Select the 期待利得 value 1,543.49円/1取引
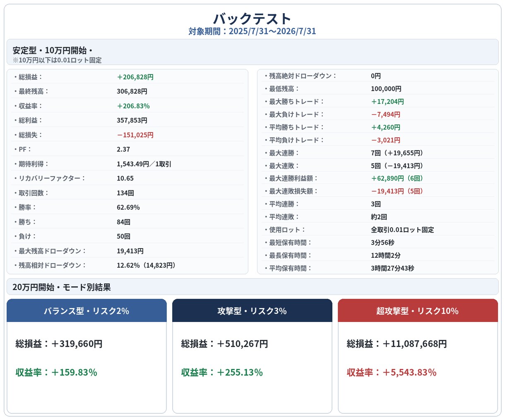505x420 pixels. pyautogui.click(x=144, y=164)
